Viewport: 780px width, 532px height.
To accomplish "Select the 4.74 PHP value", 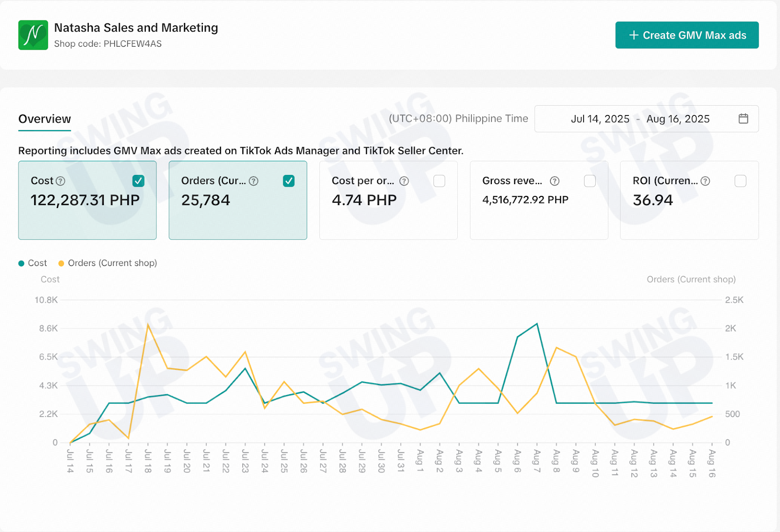I will [364, 200].
